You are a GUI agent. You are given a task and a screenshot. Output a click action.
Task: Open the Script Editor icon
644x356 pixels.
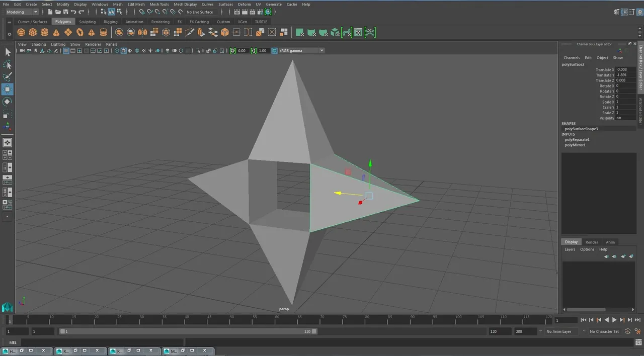pos(638,342)
